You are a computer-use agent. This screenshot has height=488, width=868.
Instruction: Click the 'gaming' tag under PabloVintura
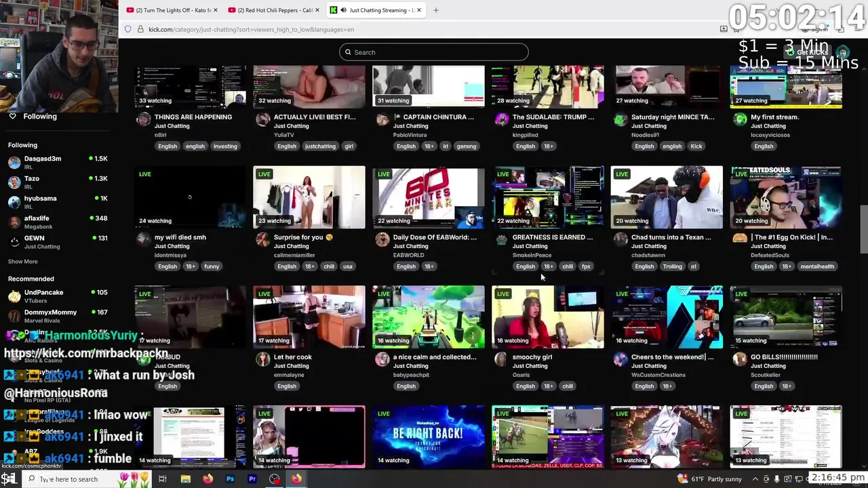pyautogui.click(x=467, y=146)
